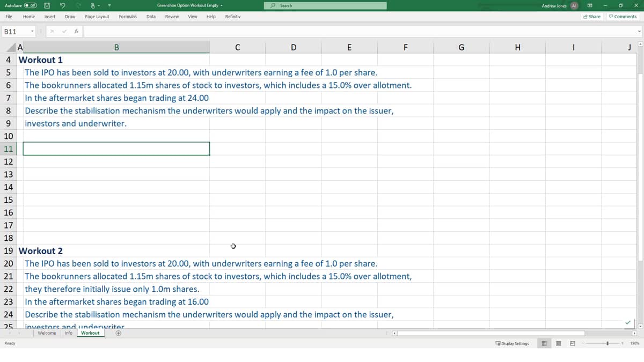The image size is (644, 362).
Task: Click inside the formula bar
Action: tap(360, 32)
